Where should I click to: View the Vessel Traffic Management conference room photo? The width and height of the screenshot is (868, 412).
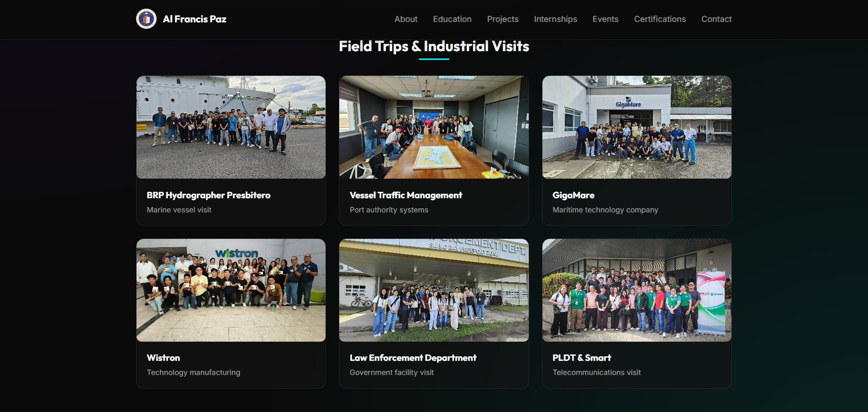pos(434,127)
